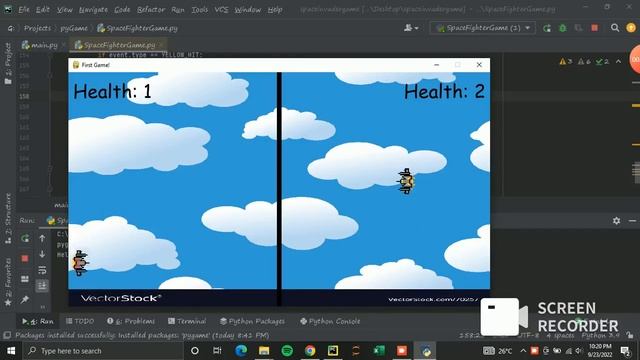Open Run panel settings gear
Screen dimensions: 640x360
[616, 220]
